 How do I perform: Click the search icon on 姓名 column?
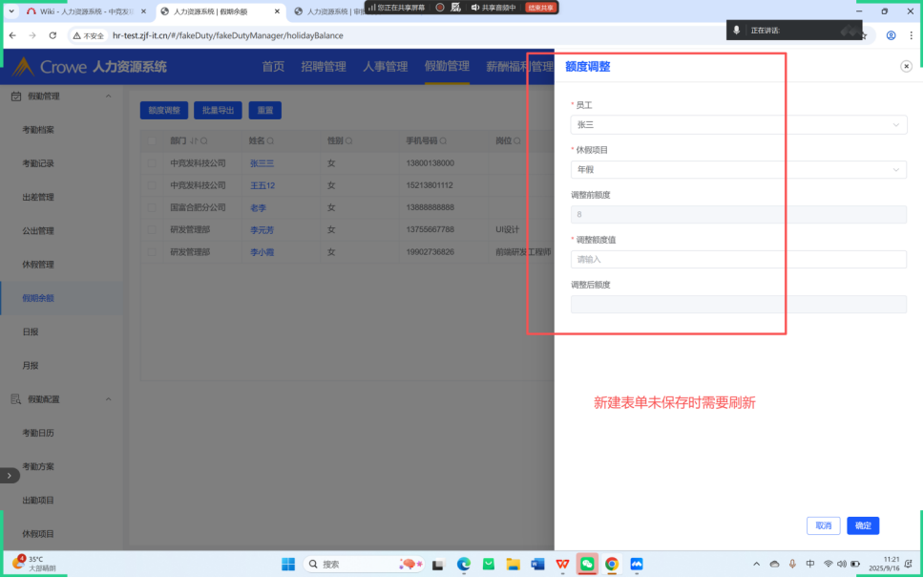click(x=270, y=141)
